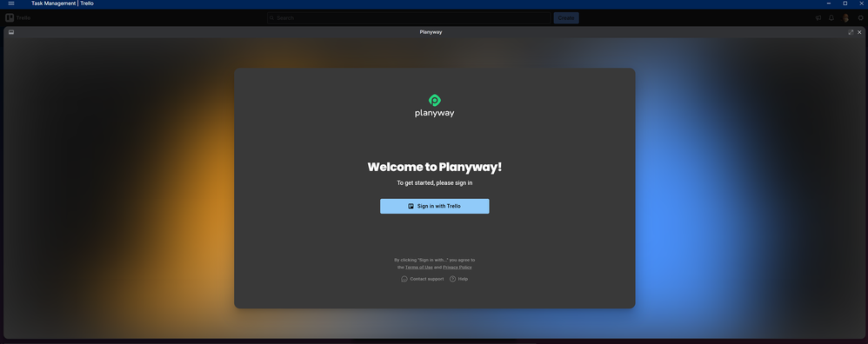
Task: Open the hamburger menu in title bar
Action: (11, 3)
